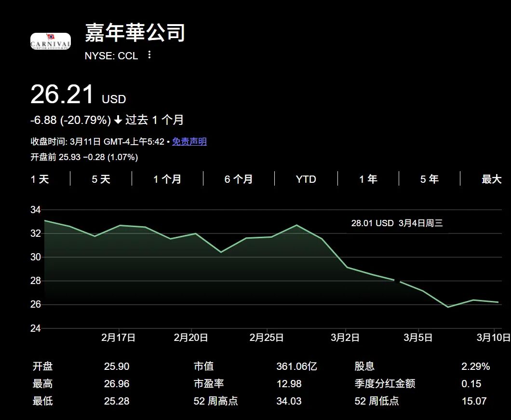Image resolution: width=511 pixels, height=420 pixels.
Task: Show the 6 个月 price chart
Action: [x=238, y=179]
